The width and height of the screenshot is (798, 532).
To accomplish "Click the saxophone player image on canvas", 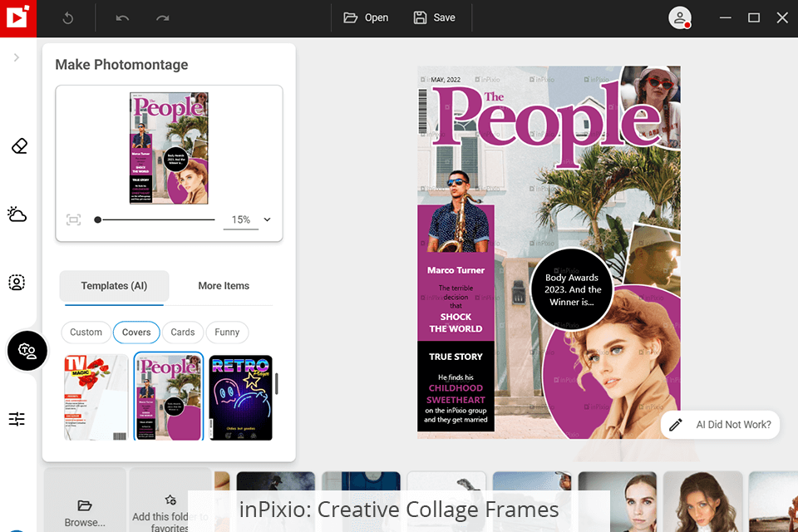I will [460, 211].
